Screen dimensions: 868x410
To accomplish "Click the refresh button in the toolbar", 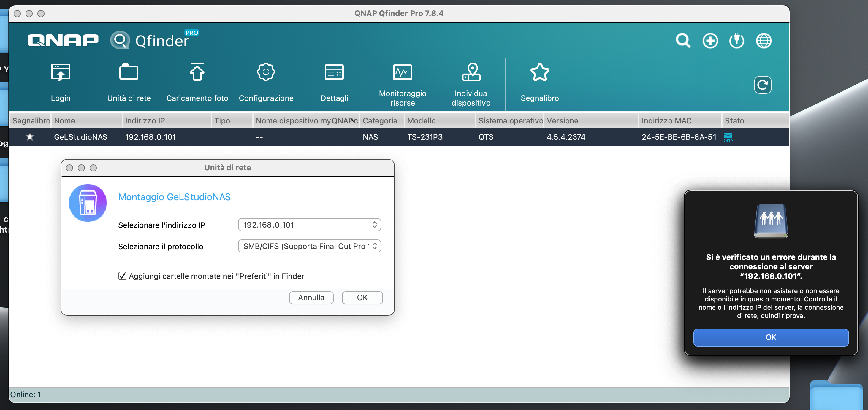I will coord(763,85).
